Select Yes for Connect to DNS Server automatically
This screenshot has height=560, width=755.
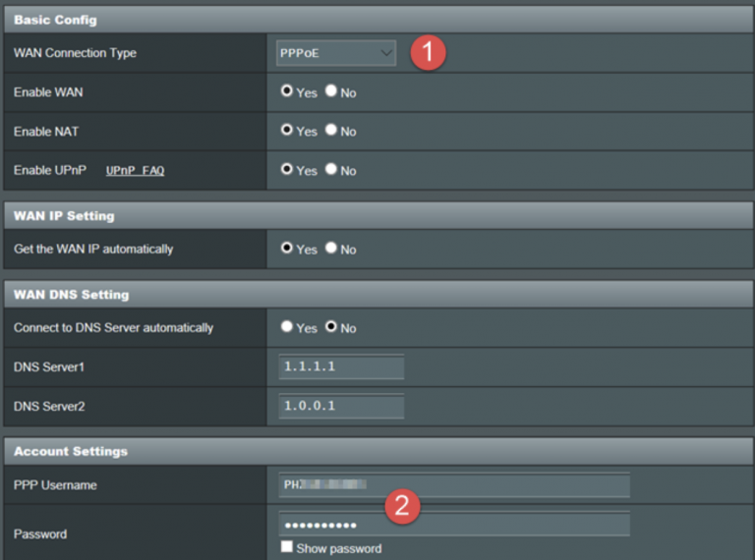click(x=286, y=326)
